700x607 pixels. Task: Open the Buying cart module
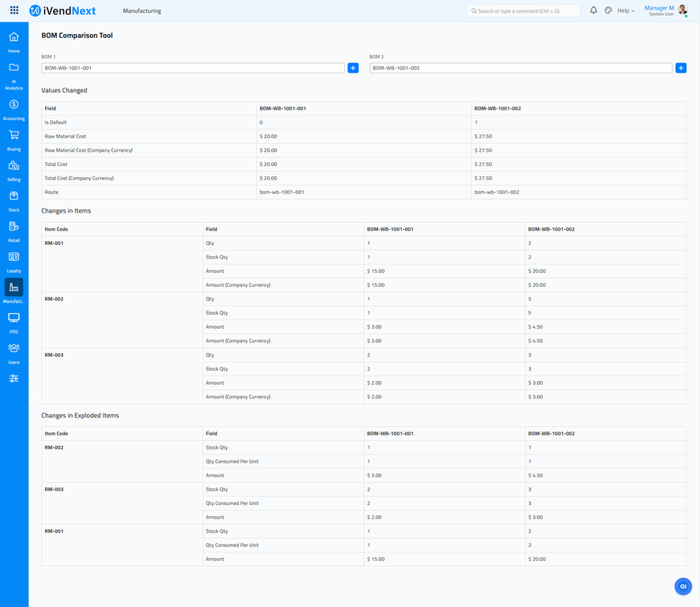[13, 140]
